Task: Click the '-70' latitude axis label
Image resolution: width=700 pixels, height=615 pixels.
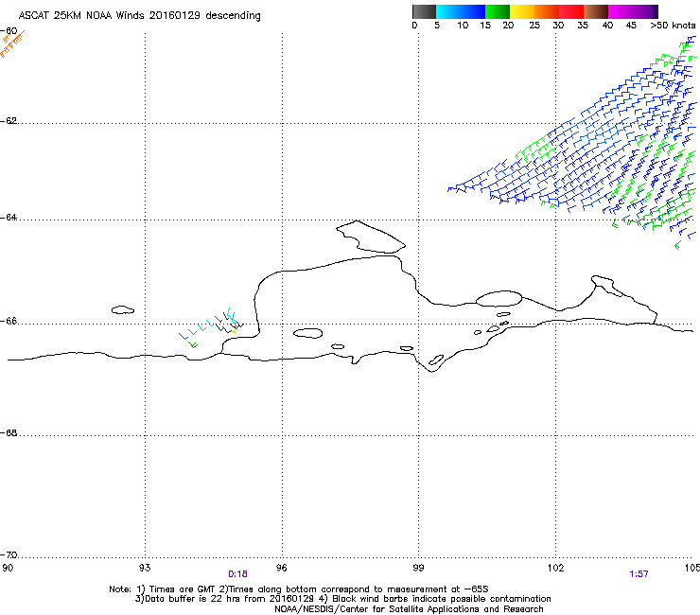Action: (9, 555)
